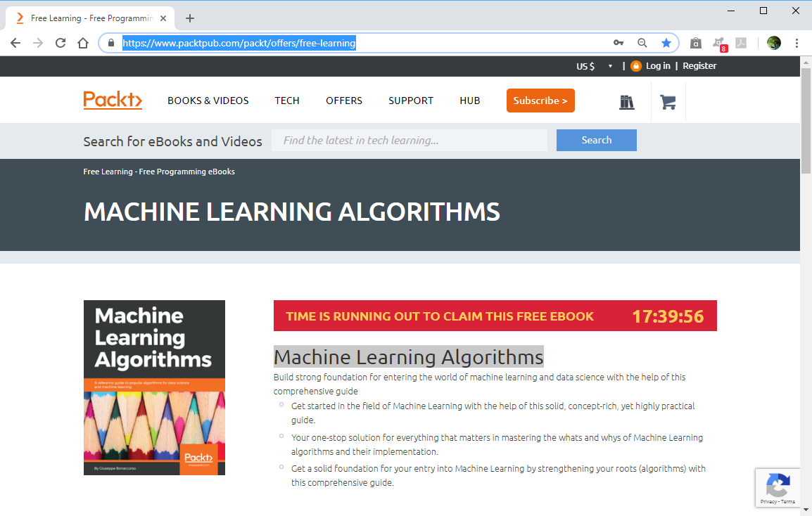812x516 pixels.
Task: Open the Hub menu
Action: click(470, 101)
